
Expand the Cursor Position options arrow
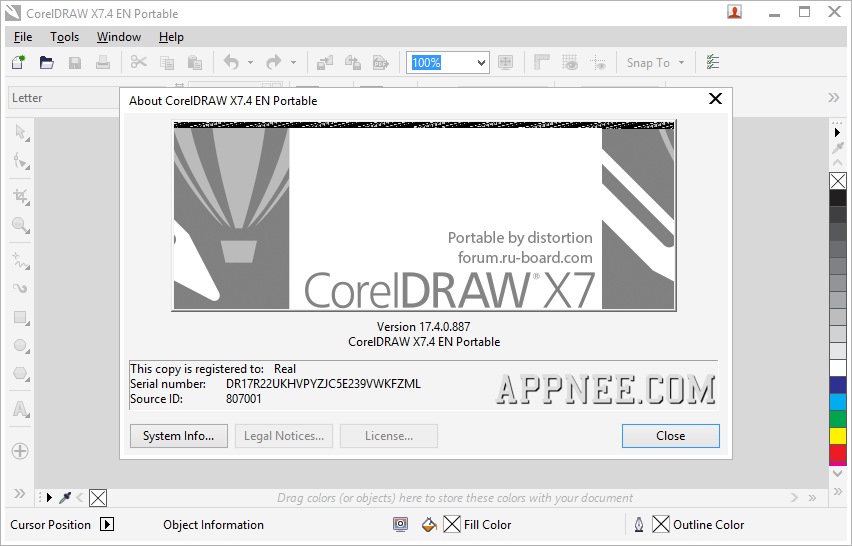[107, 524]
